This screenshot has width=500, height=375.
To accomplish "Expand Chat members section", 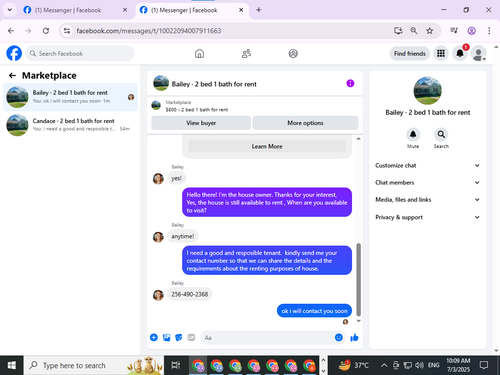I will pyautogui.click(x=427, y=182).
